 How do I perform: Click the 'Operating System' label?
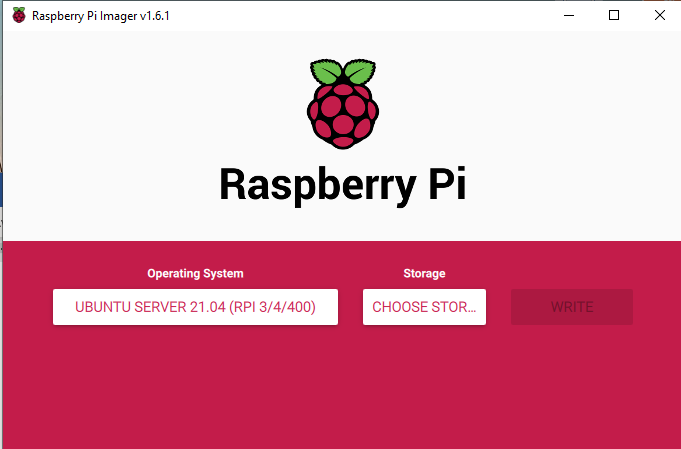coord(195,274)
